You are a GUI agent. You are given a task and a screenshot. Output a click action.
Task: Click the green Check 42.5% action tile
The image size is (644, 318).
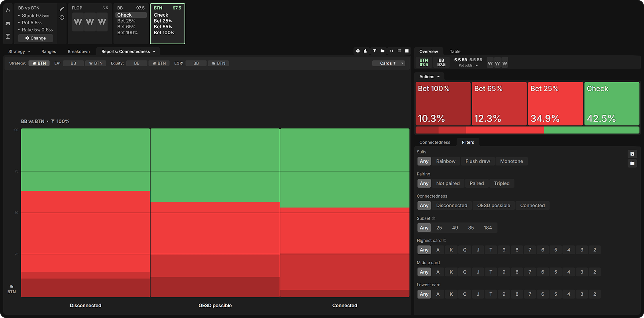[x=612, y=104]
